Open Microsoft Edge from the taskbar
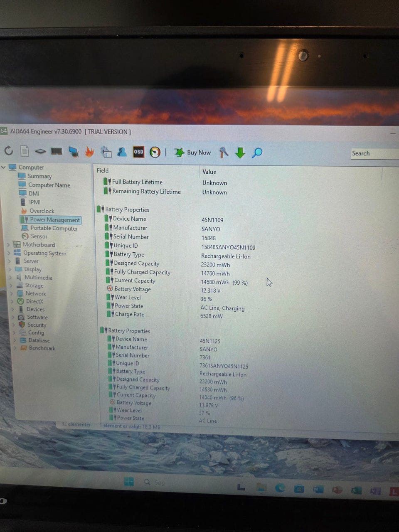Screen dimensions: 399x532 280,488
